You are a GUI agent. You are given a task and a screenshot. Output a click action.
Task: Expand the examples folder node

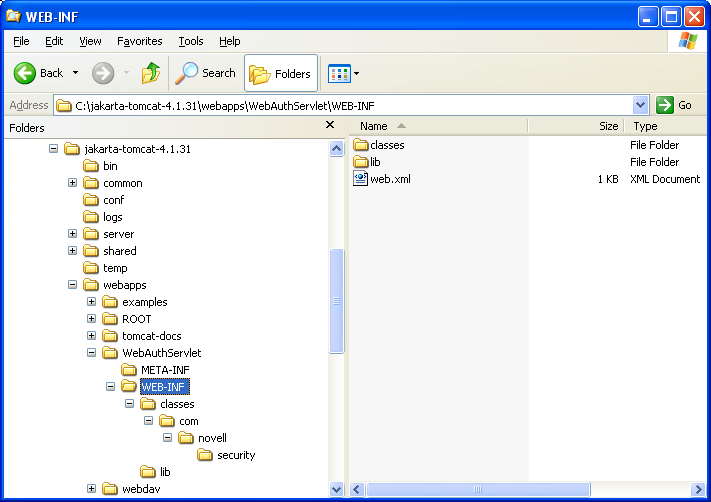(92, 302)
